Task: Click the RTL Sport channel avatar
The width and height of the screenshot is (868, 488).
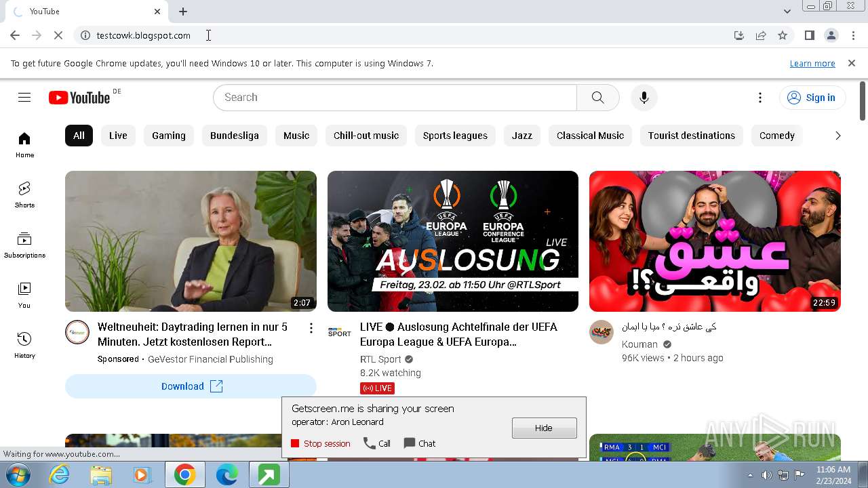Action: click(339, 332)
